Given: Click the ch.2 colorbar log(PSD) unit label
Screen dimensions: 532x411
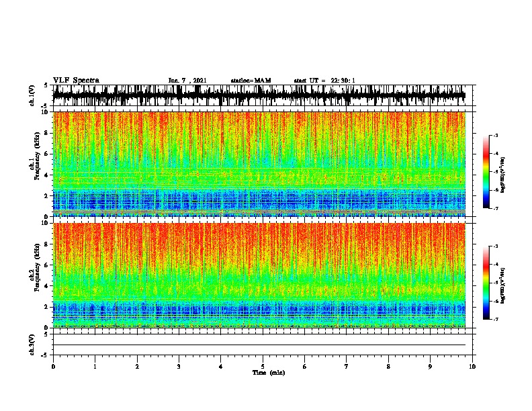Looking at the screenshot, I should coord(503,286).
